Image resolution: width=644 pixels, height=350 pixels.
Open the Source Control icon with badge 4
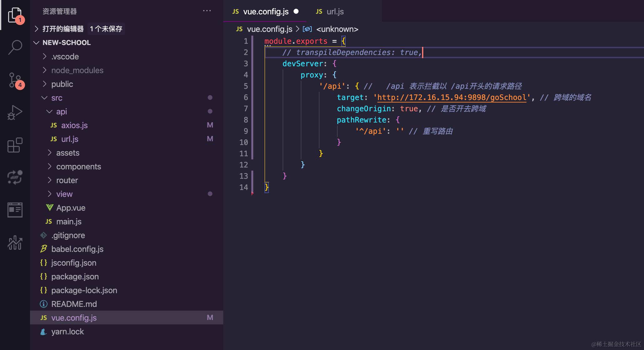coord(15,81)
